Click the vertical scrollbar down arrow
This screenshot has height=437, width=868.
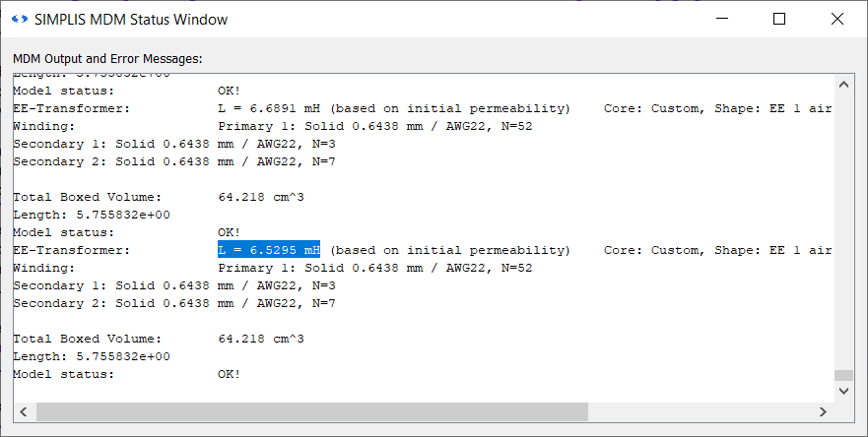pyautogui.click(x=842, y=390)
